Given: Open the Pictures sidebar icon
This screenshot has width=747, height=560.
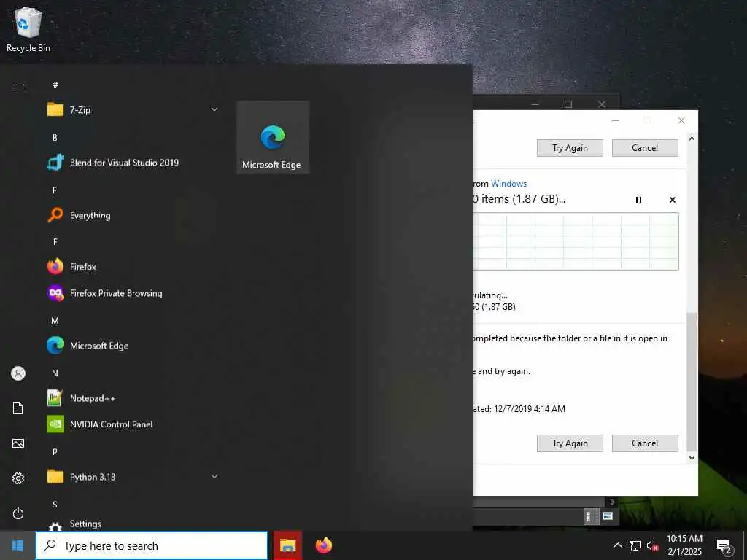Looking at the screenshot, I should (18, 443).
